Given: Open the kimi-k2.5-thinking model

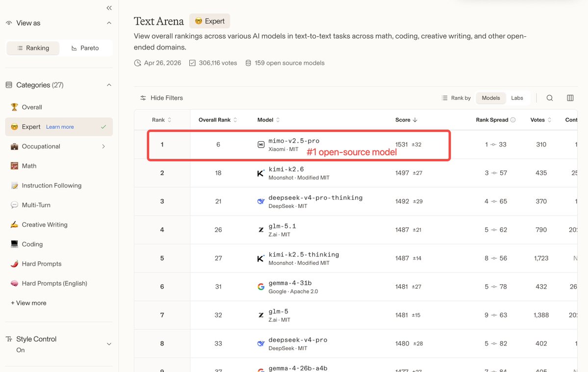Looking at the screenshot, I should [x=304, y=255].
